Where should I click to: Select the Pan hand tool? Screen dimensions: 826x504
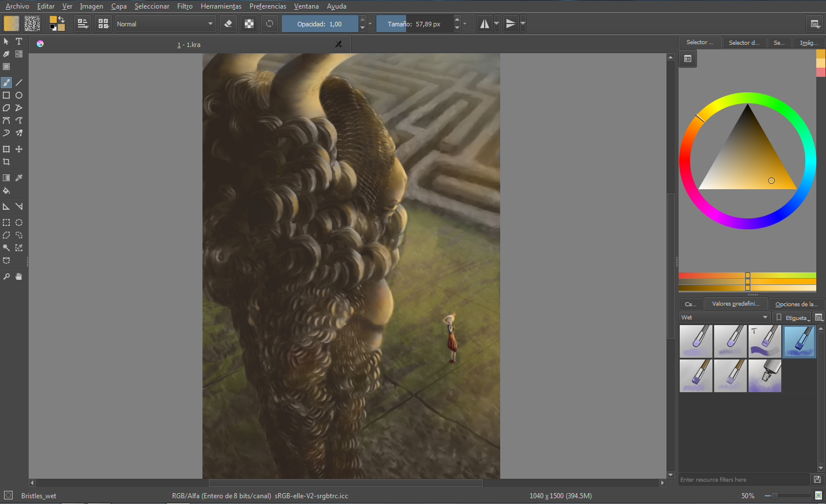19,276
